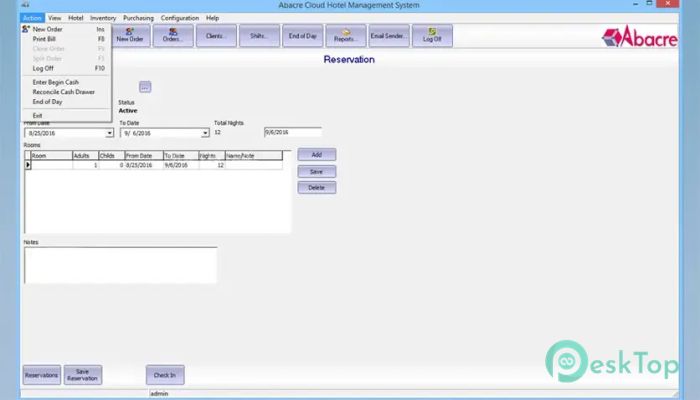
Task: Click the Childs column header
Action: coord(112,156)
